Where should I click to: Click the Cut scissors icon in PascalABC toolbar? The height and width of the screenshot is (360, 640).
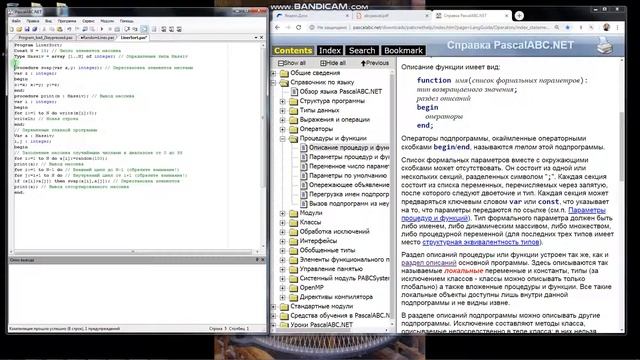[x=44, y=29]
